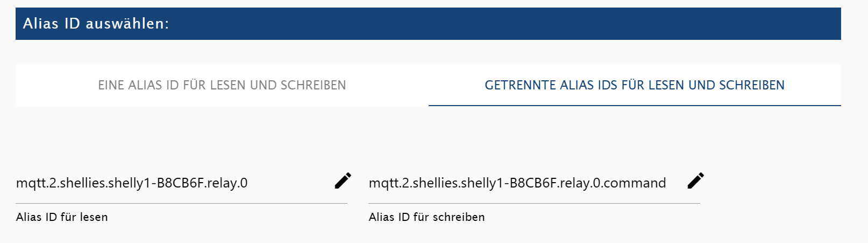The width and height of the screenshot is (868, 243).
Task: Click the word 'command' in the write alias
Action: [x=635, y=183]
